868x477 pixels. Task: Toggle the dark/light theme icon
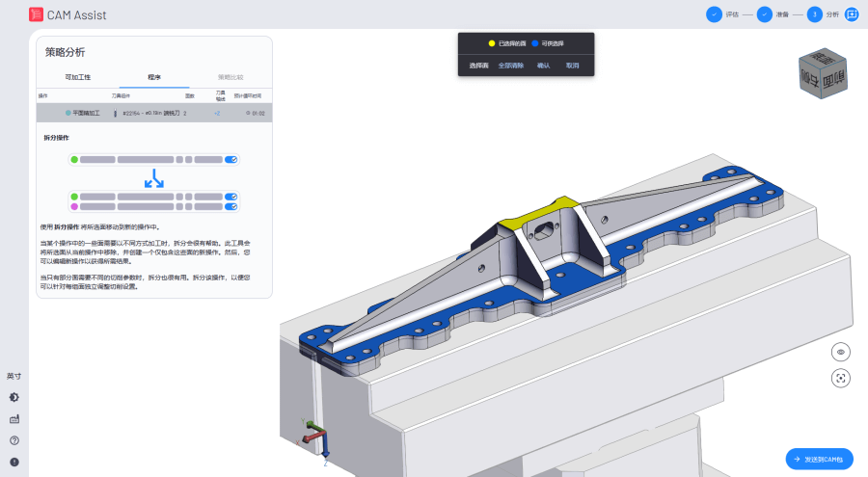[x=14, y=397]
